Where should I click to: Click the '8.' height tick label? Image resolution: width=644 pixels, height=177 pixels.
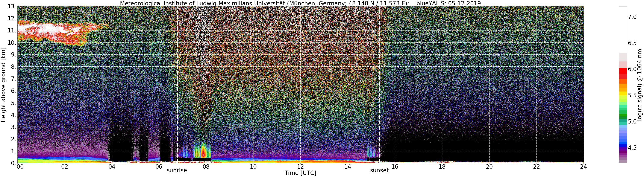tap(14, 67)
